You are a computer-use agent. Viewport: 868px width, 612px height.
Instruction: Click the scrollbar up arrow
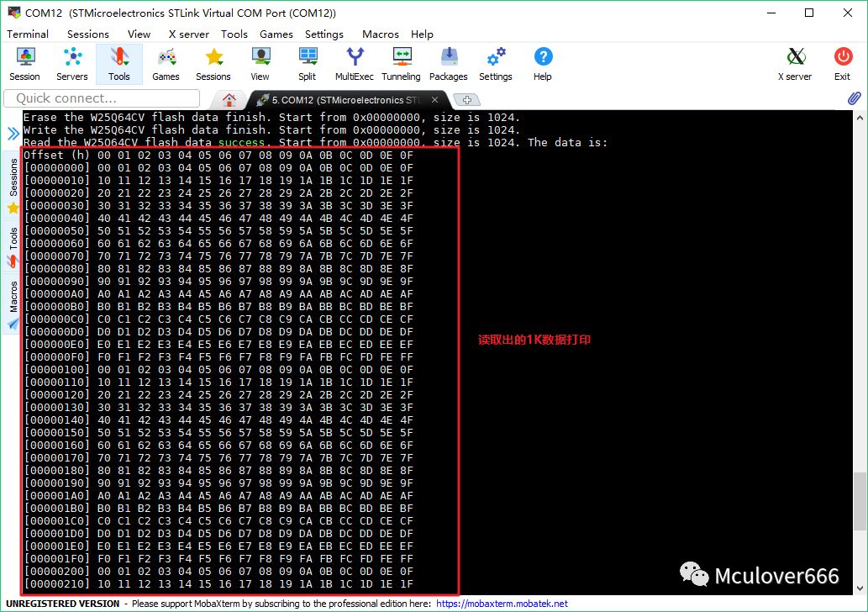(859, 118)
